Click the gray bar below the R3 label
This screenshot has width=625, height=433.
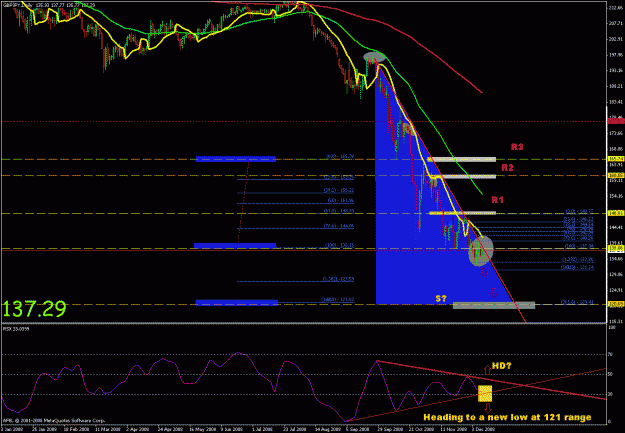(x=462, y=159)
